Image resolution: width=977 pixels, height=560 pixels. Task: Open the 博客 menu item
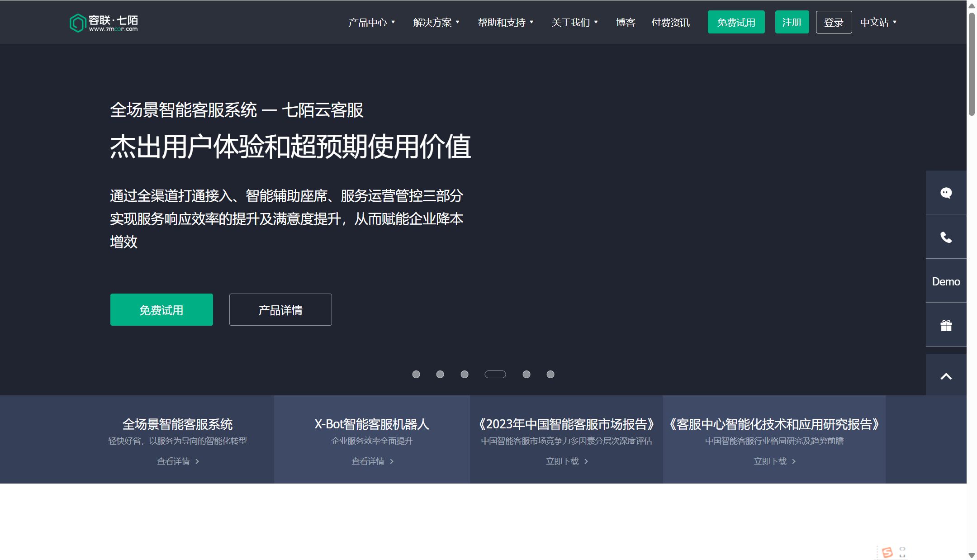626,22
